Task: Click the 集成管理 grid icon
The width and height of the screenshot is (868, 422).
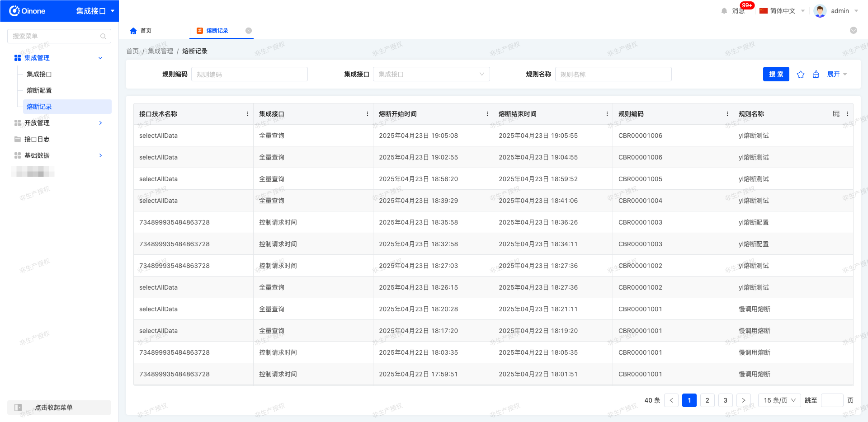Action: [x=18, y=58]
